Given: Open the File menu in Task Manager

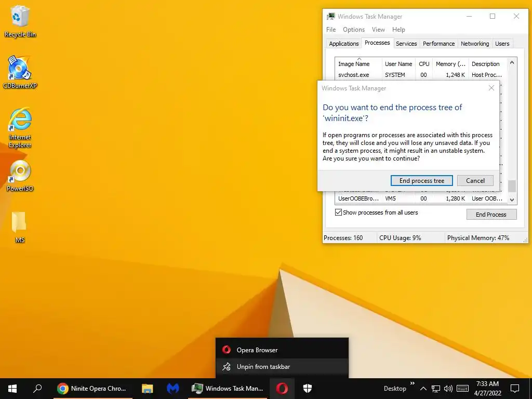Looking at the screenshot, I should tap(331, 30).
